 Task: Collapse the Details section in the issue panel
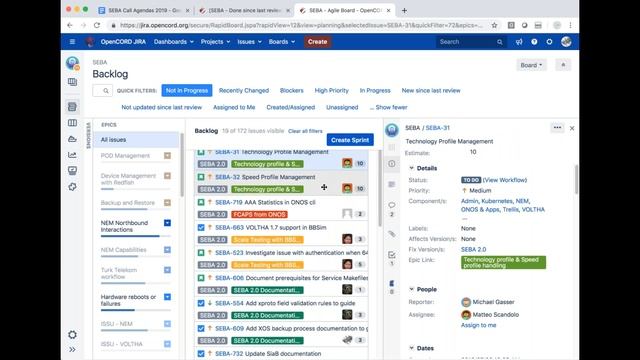click(x=411, y=168)
